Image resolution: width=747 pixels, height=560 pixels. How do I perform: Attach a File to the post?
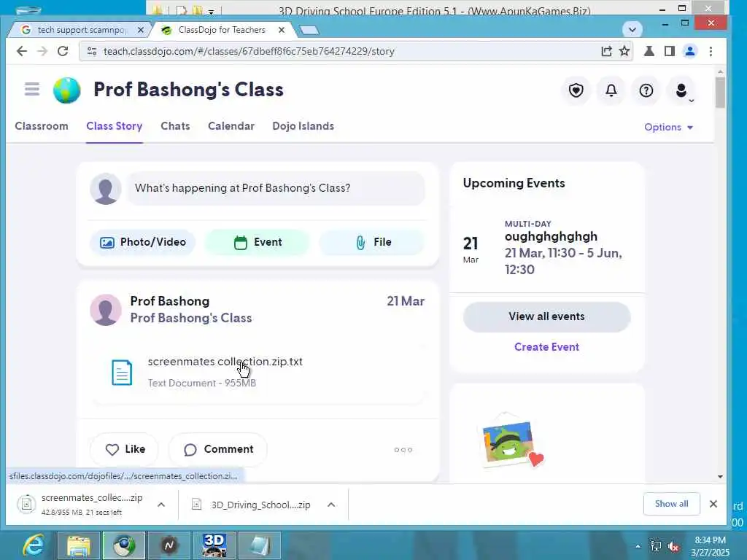point(373,242)
